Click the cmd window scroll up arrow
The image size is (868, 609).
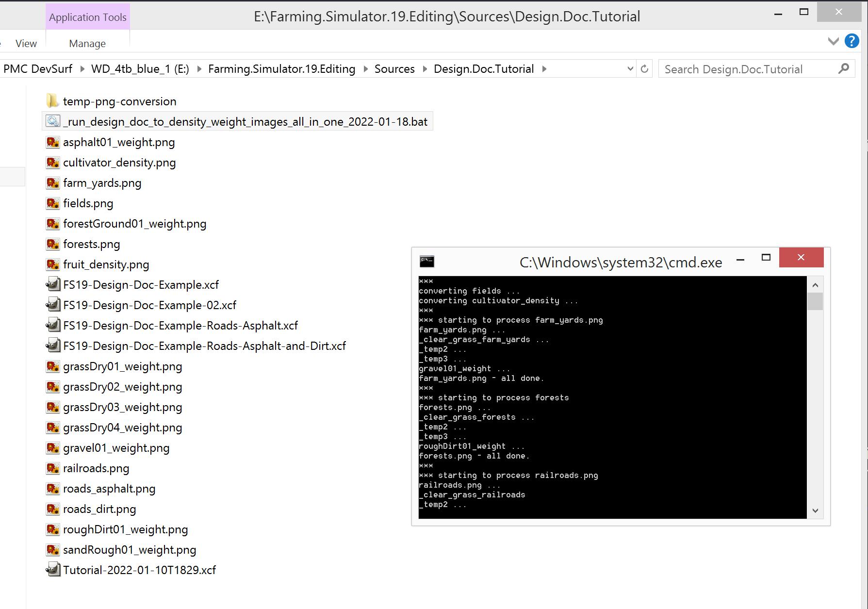pyautogui.click(x=815, y=285)
